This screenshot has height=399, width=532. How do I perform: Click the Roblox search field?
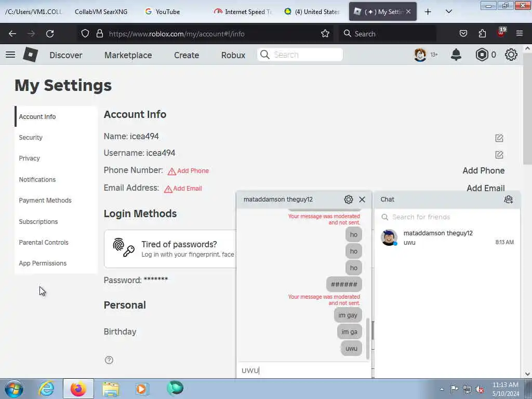tap(300, 55)
